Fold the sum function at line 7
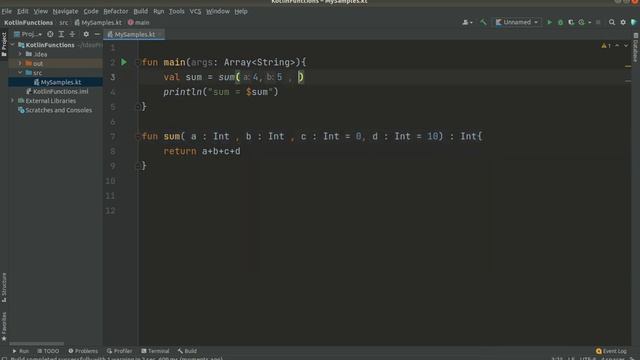Viewport: 640px width, 360px height. click(138, 137)
